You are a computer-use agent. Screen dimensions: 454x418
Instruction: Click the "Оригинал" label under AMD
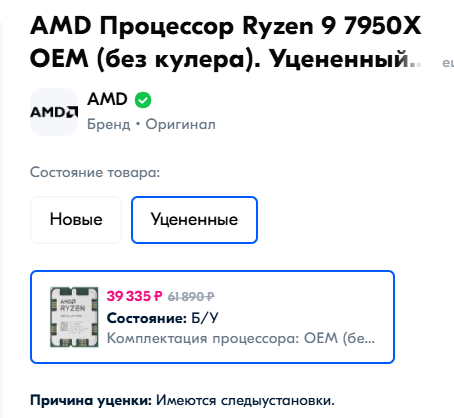181,124
